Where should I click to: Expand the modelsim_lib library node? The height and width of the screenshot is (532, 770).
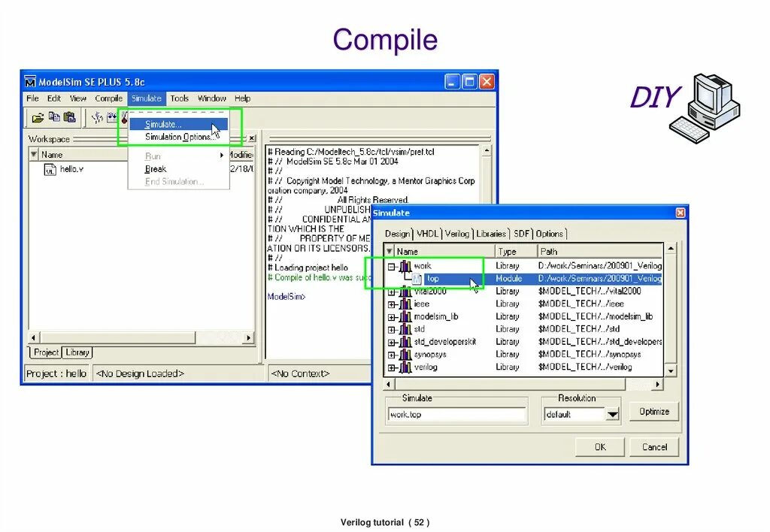(x=391, y=318)
